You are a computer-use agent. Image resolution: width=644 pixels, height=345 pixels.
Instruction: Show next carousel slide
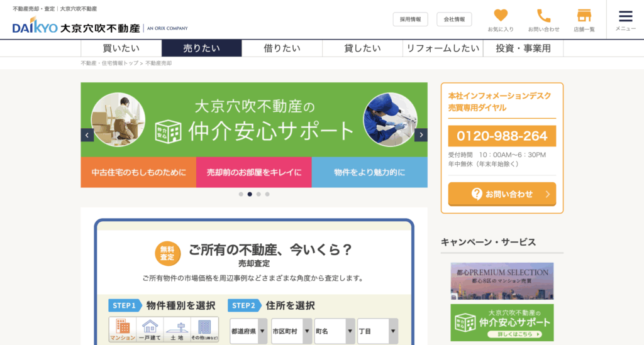[x=421, y=135]
